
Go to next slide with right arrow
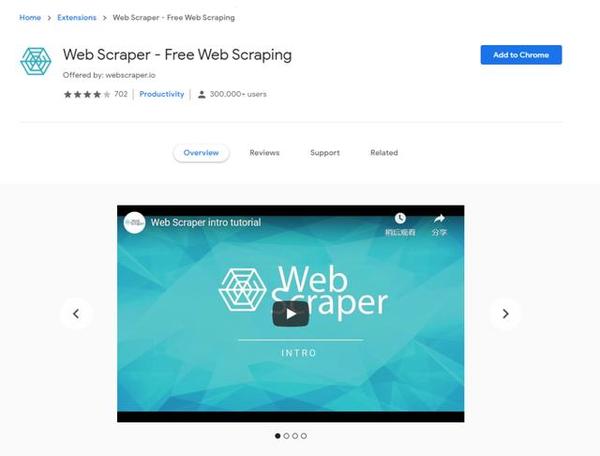tap(505, 314)
